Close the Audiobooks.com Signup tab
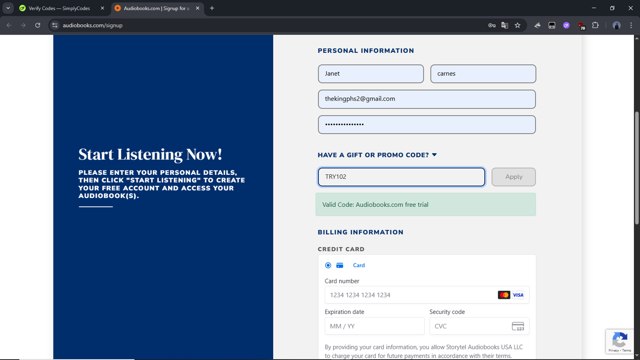 pyautogui.click(x=198, y=8)
